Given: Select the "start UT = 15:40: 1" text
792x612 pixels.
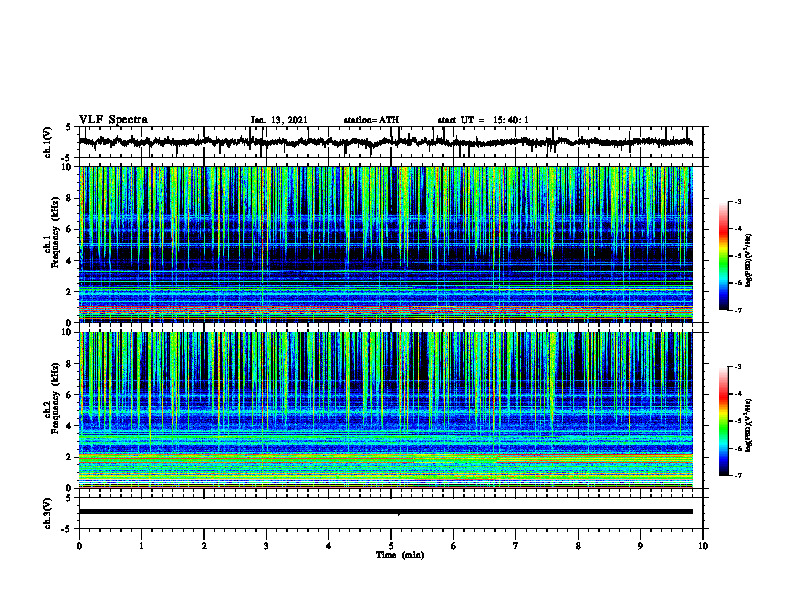Looking at the screenshot, I should click(x=483, y=120).
